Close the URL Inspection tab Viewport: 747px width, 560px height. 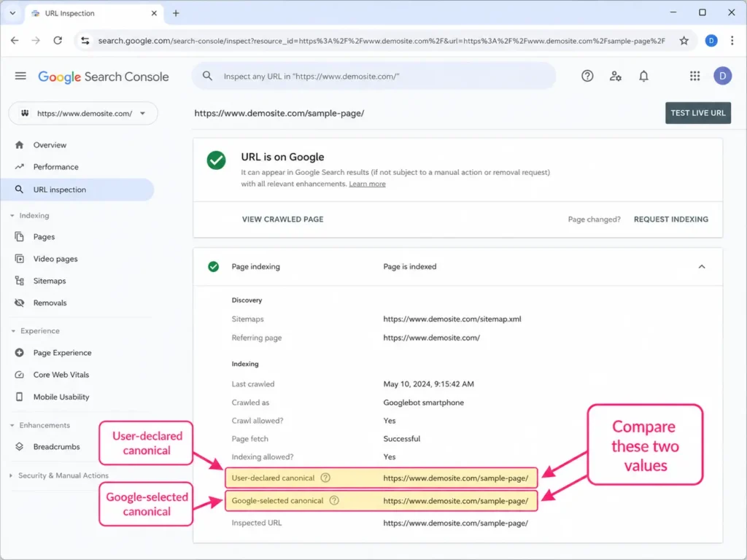pos(154,13)
